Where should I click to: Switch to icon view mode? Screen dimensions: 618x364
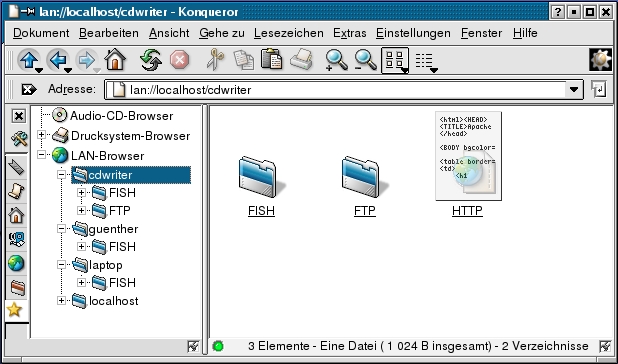click(395, 60)
